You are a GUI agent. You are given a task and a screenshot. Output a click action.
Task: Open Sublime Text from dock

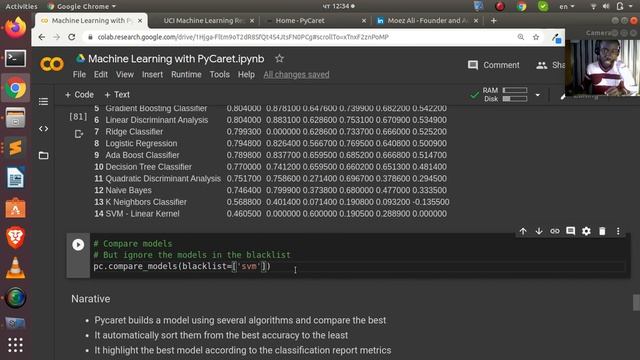[x=16, y=148]
